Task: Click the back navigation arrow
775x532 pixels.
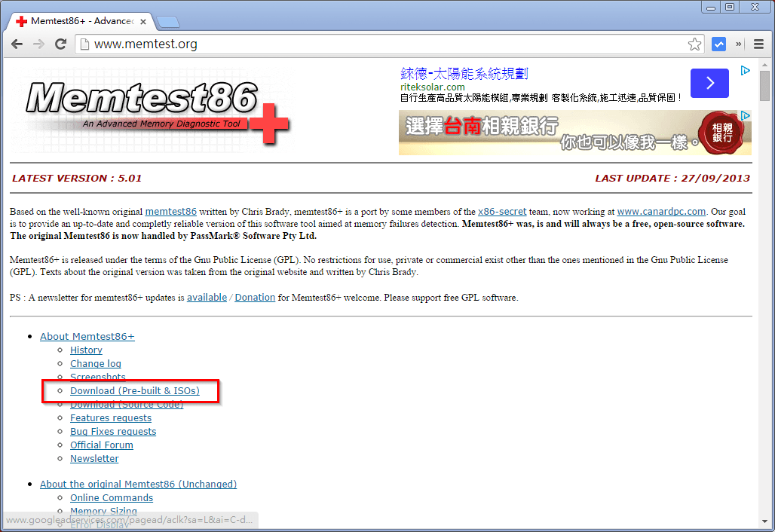Action: [17, 44]
